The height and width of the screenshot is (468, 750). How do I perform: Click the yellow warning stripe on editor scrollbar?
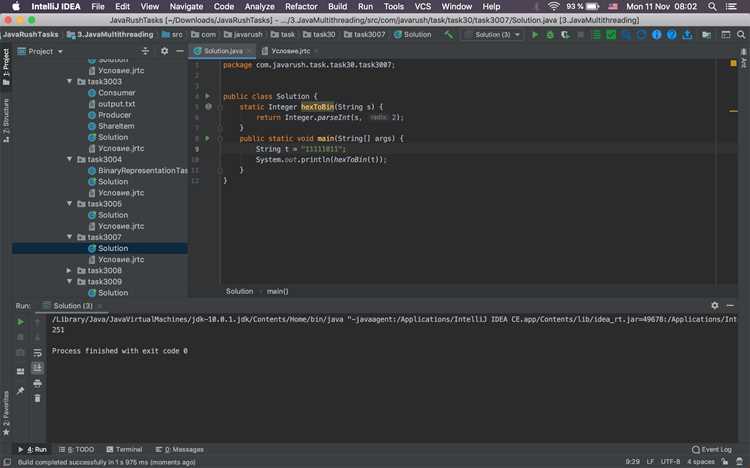pos(733,111)
